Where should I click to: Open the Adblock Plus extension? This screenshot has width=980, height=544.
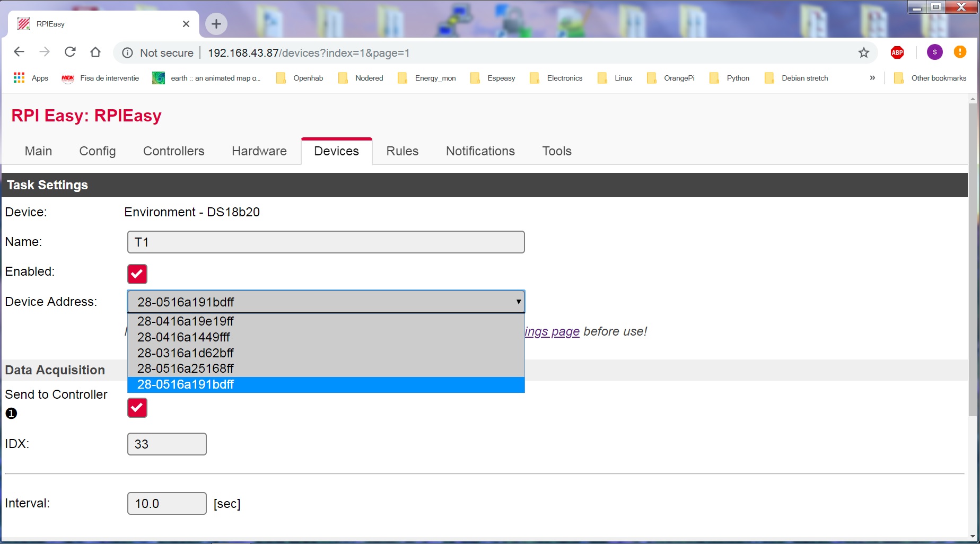click(897, 52)
